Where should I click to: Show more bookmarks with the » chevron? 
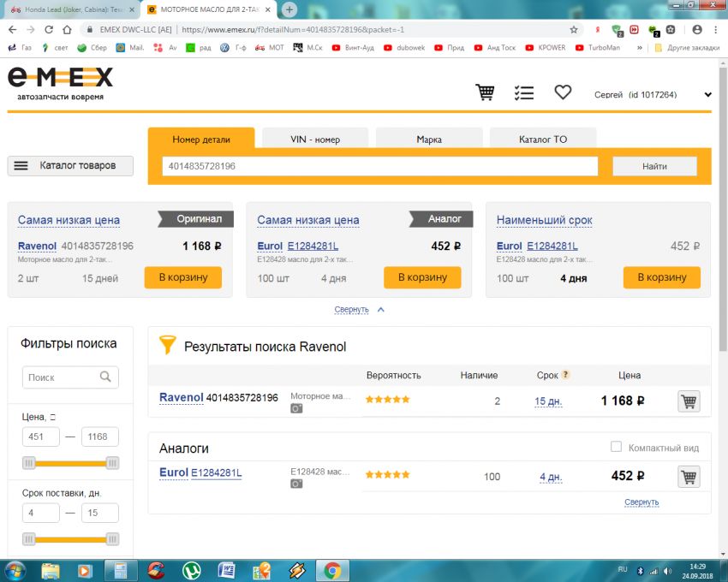pyautogui.click(x=639, y=48)
